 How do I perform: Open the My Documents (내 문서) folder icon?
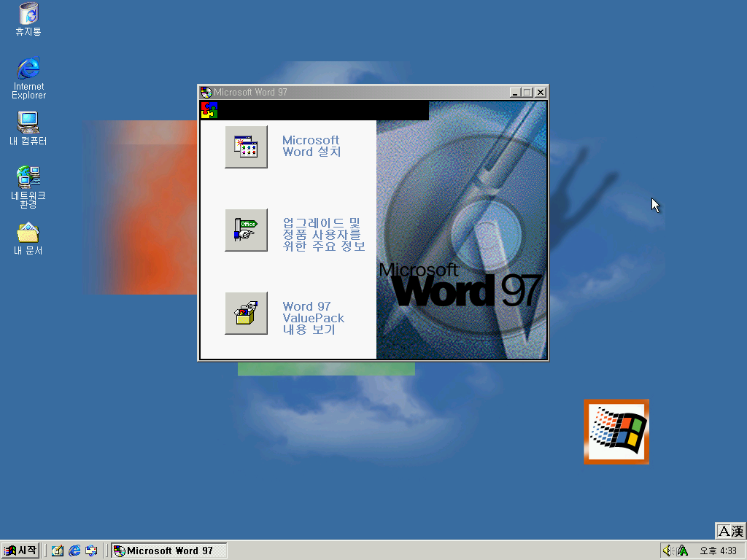(x=28, y=238)
